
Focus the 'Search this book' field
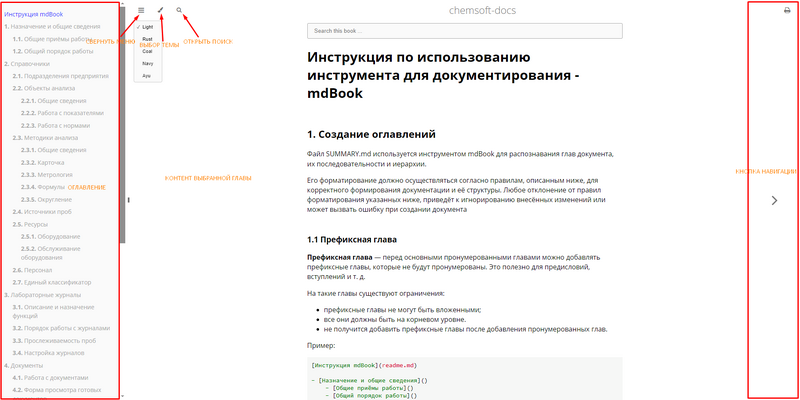(465, 31)
